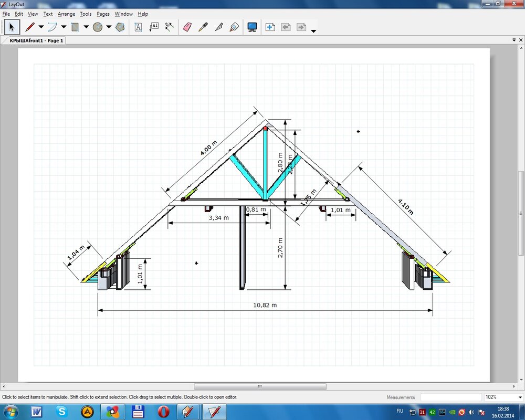Open the Arc tool variants dropdown
Image resolution: width=525 pixels, height=420 pixels.
tap(64, 27)
